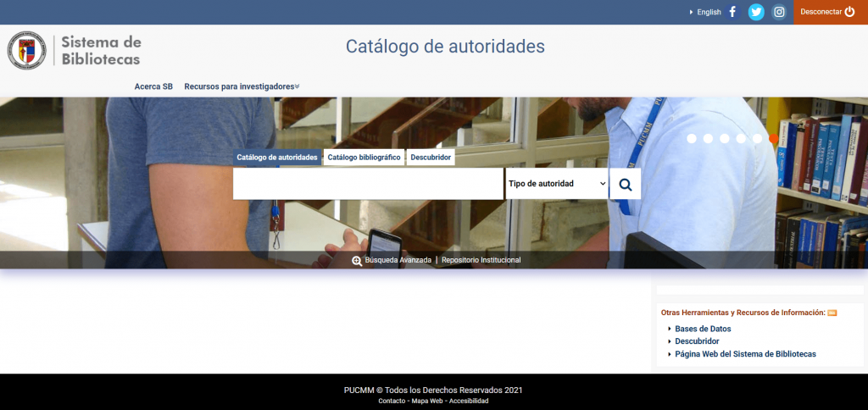The image size is (868, 410).
Task: Switch to Catálogo bibliográfico tab
Action: 364,158
